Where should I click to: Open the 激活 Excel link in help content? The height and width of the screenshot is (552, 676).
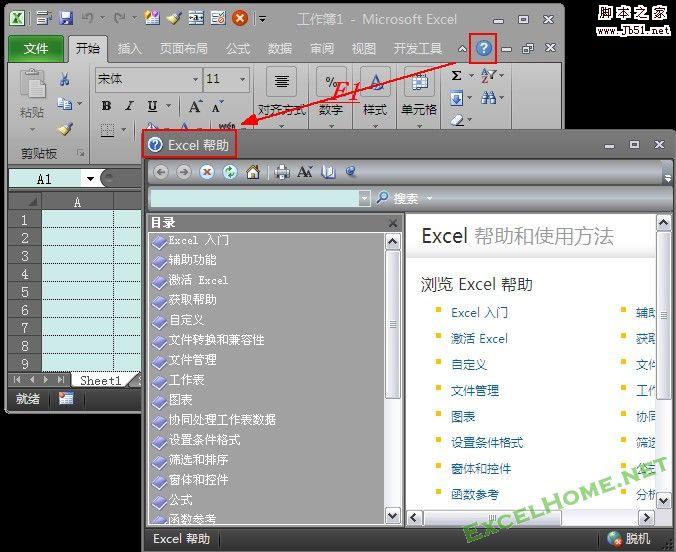click(x=479, y=339)
